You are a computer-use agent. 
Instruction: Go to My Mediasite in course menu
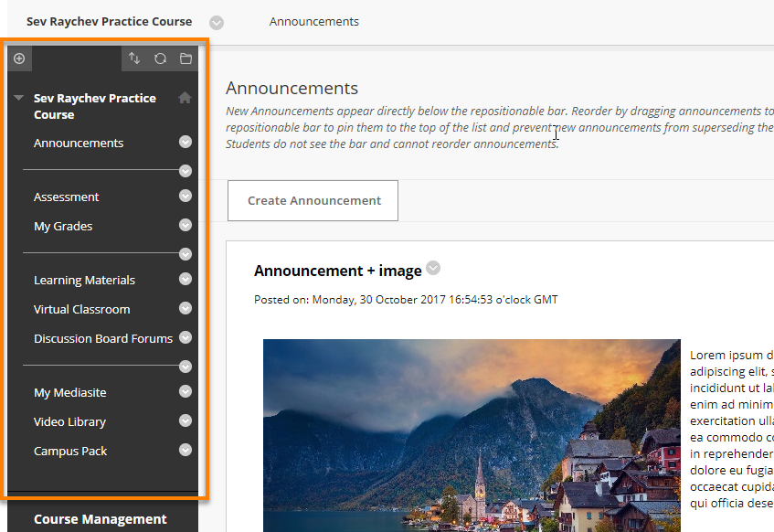70,393
